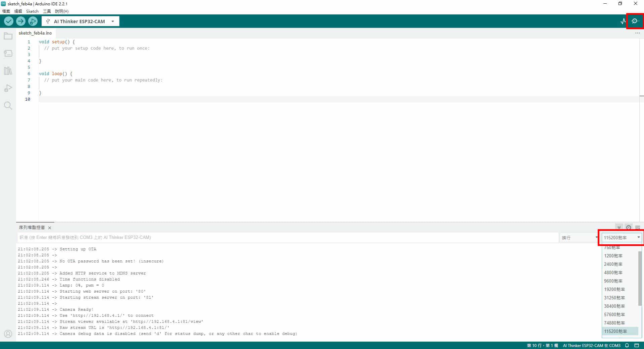This screenshot has width=644, height=349.
Task: Open the Boards Manager sidebar icon
Action: (8, 53)
